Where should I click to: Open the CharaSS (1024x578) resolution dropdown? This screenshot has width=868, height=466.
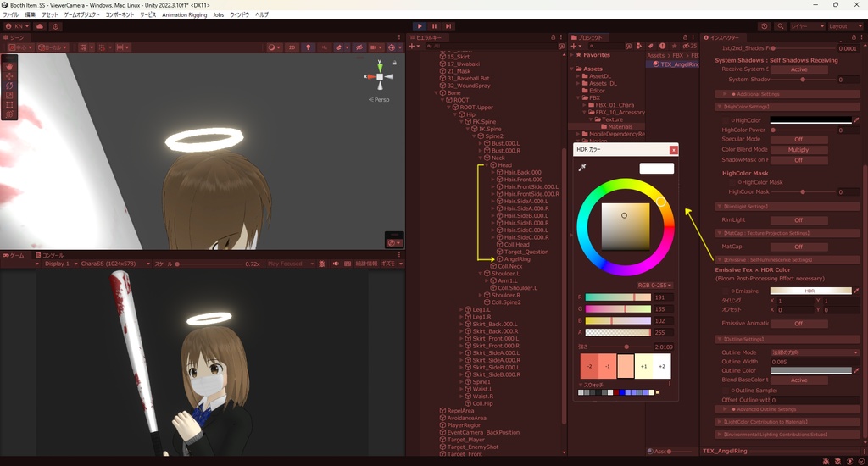(x=114, y=264)
